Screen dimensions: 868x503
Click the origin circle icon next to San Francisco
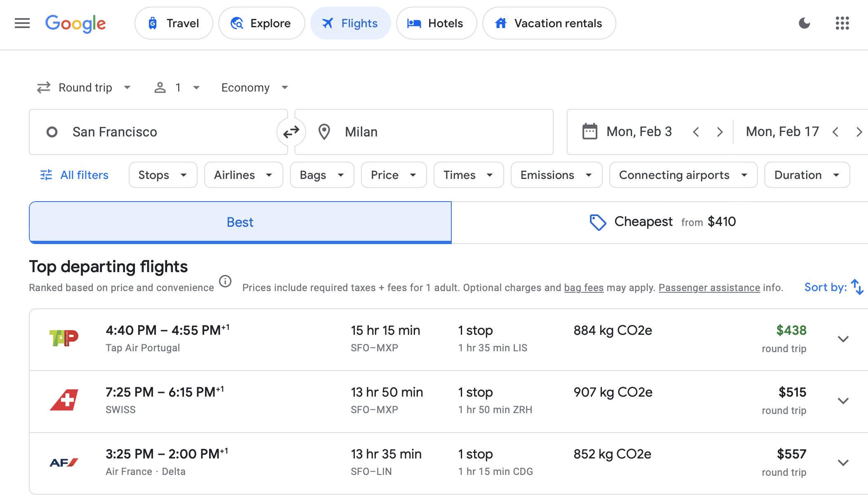(52, 132)
